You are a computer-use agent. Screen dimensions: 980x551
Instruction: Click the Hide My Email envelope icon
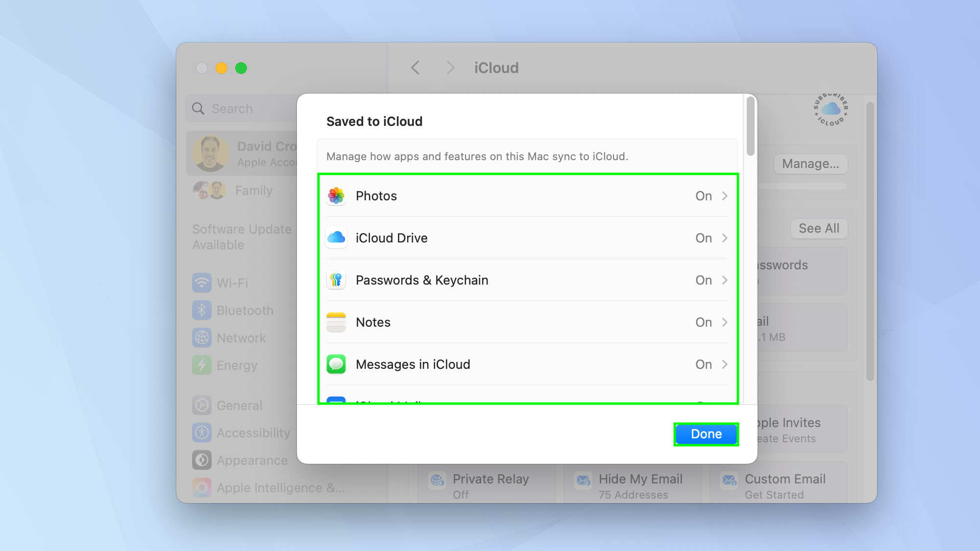tap(583, 480)
